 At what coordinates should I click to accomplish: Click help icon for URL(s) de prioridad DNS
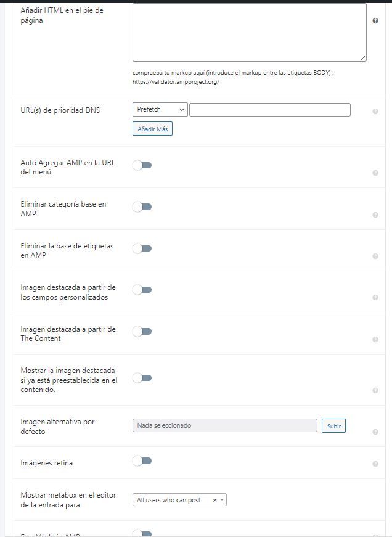pyautogui.click(x=375, y=112)
